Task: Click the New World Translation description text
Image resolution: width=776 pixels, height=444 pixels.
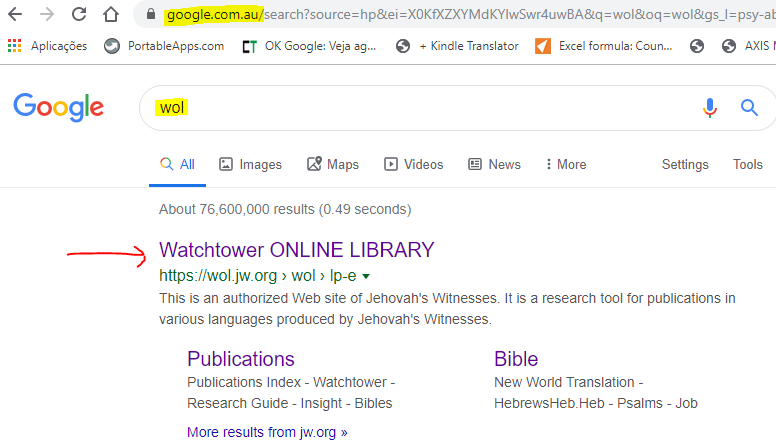Action: point(596,393)
